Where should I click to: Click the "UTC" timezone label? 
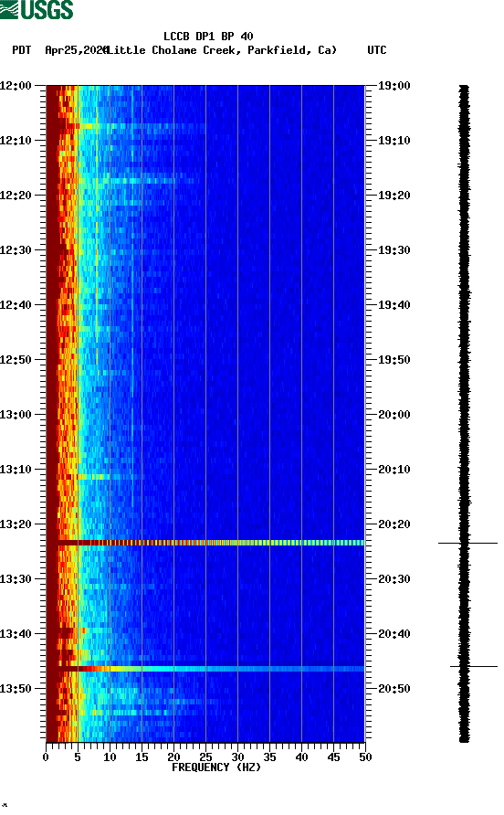tap(377, 50)
